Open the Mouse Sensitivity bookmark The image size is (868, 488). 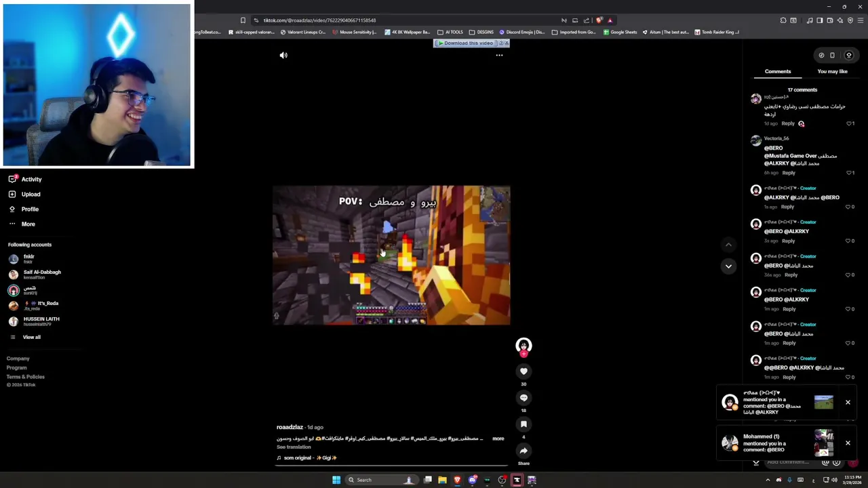click(354, 32)
